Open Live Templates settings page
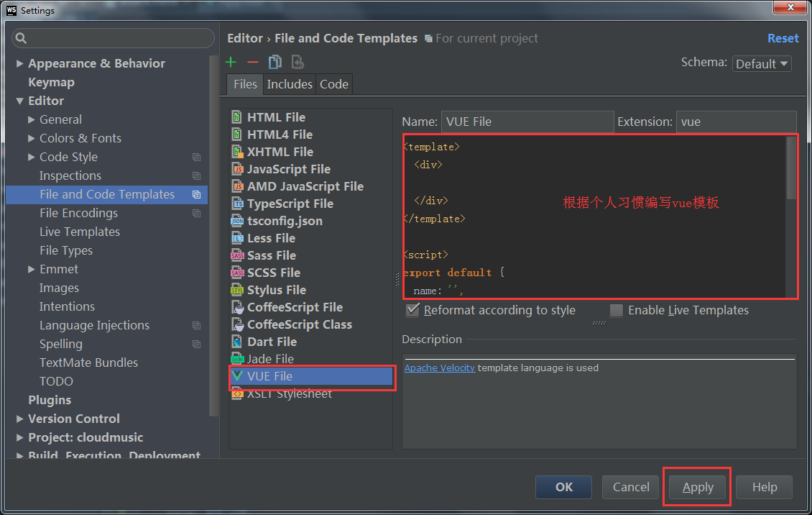The image size is (812, 515). coord(80,232)
